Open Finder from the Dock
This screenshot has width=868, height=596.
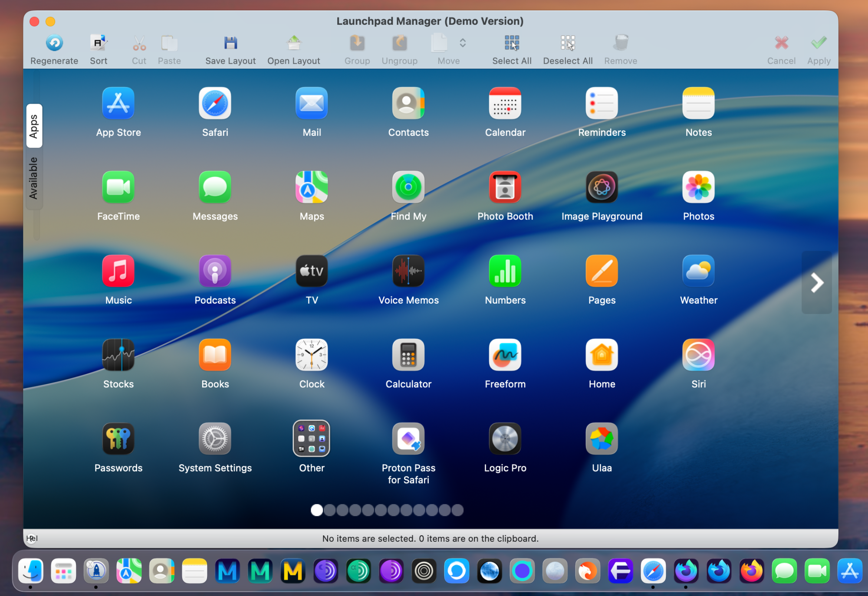(30, 571)
